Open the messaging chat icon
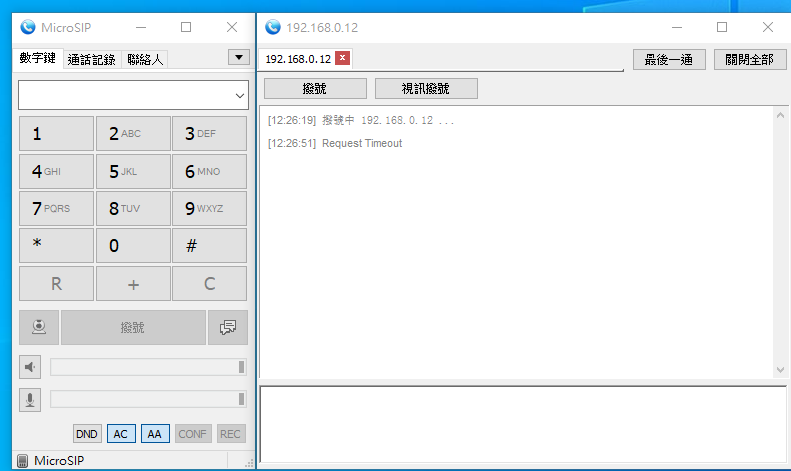 [228, 327]
